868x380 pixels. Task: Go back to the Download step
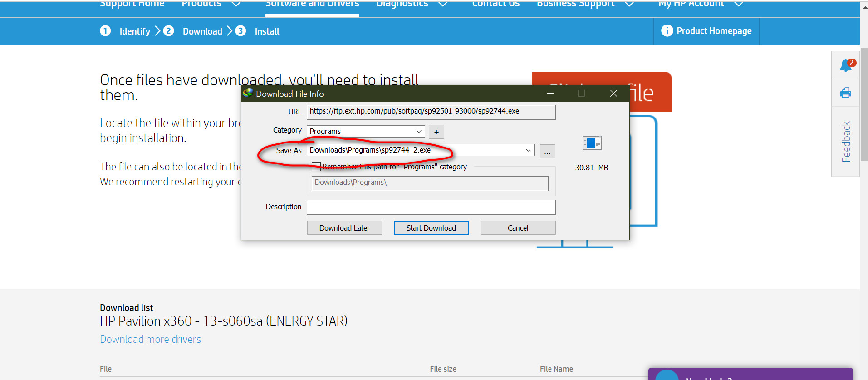pos(202,31)
